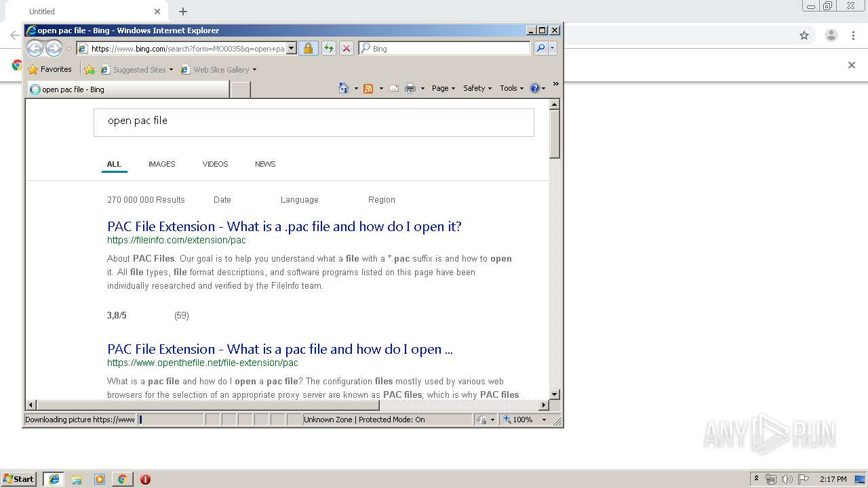Open the Favorites star button

pyautogui.click(x=50, y=69)
